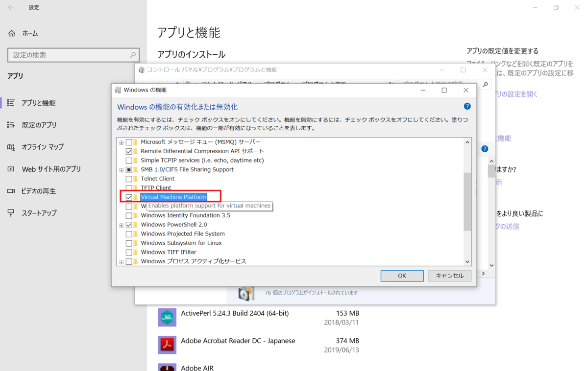Select the Windows Identity Foundation 3.5 label
Screen dimensions: 588x371
coord(185,215)
